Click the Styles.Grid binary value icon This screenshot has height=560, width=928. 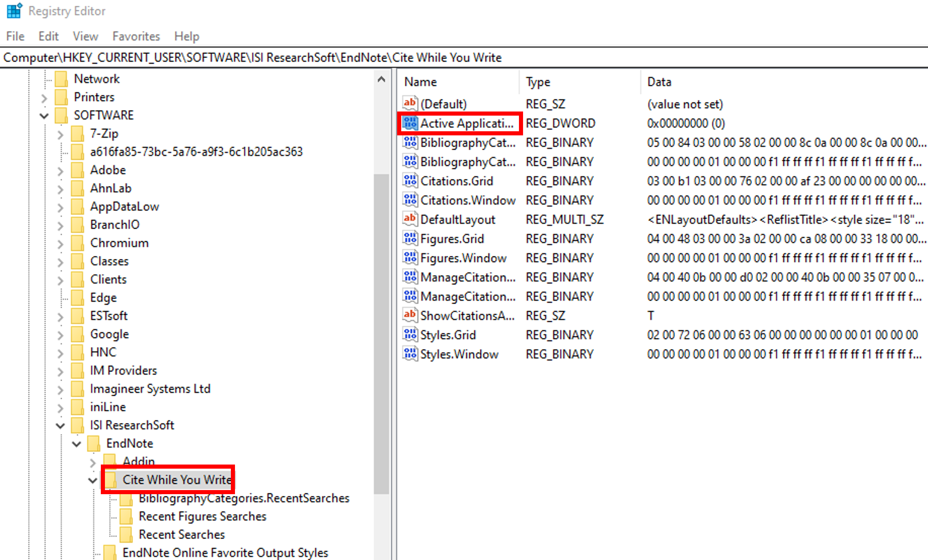coord(410,335)
